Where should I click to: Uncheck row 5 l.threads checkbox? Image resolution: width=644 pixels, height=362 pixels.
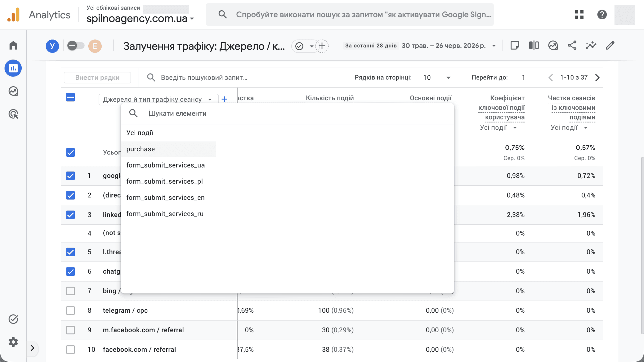click(x=70, y=252)
